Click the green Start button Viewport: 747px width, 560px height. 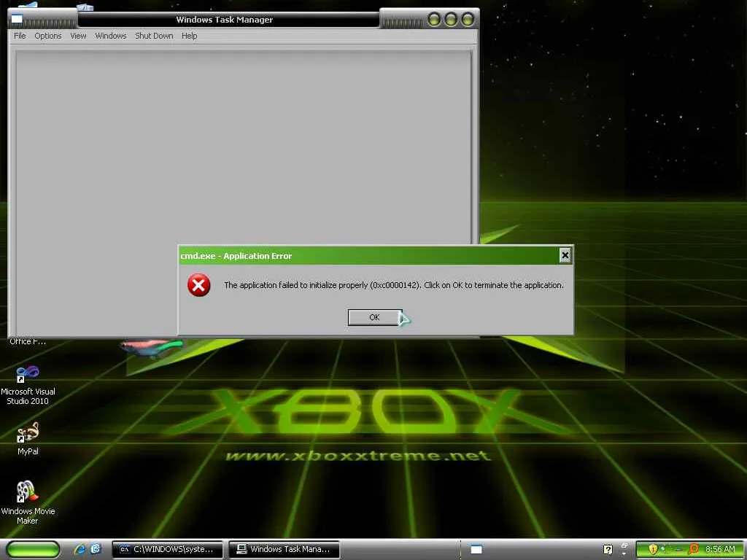click(x=34, y=549)
